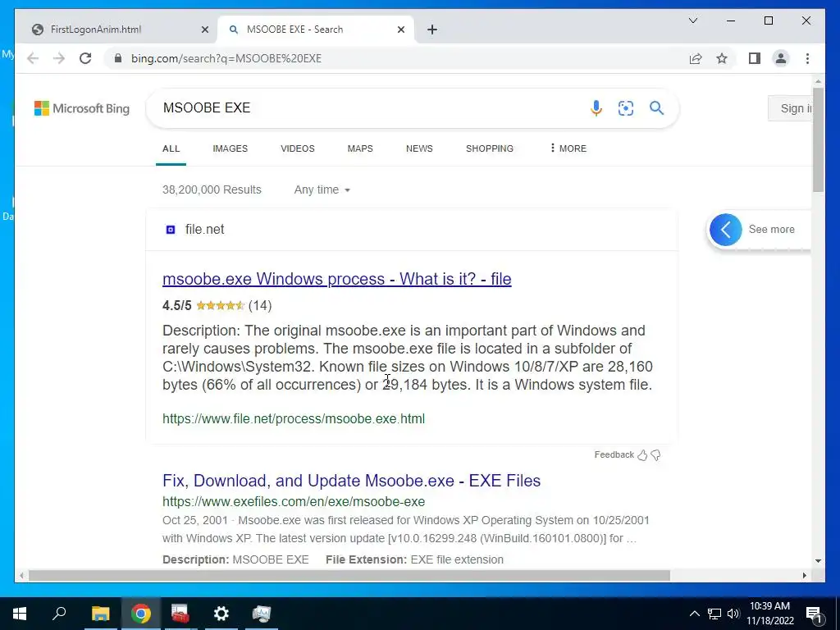Open the msoobe.exe Windows process link

[337, 279]
